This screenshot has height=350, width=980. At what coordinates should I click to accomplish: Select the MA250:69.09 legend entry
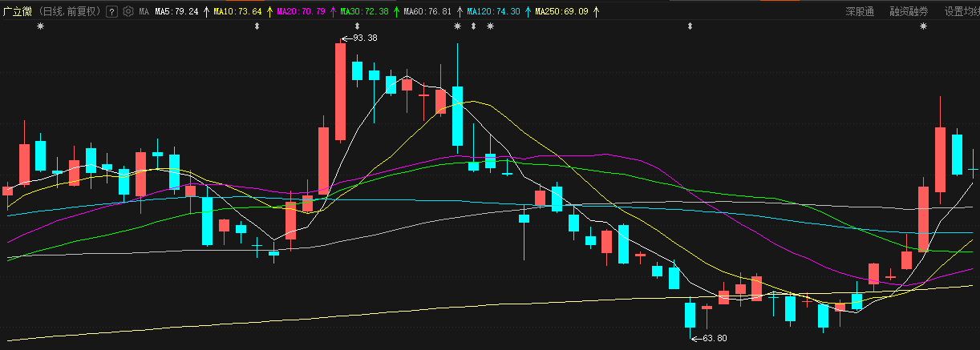[561, 11]
